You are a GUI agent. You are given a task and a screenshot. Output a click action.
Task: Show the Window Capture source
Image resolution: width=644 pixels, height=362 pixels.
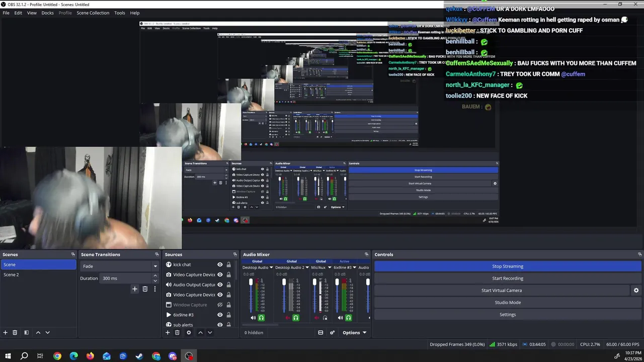[x=220, y=305]
